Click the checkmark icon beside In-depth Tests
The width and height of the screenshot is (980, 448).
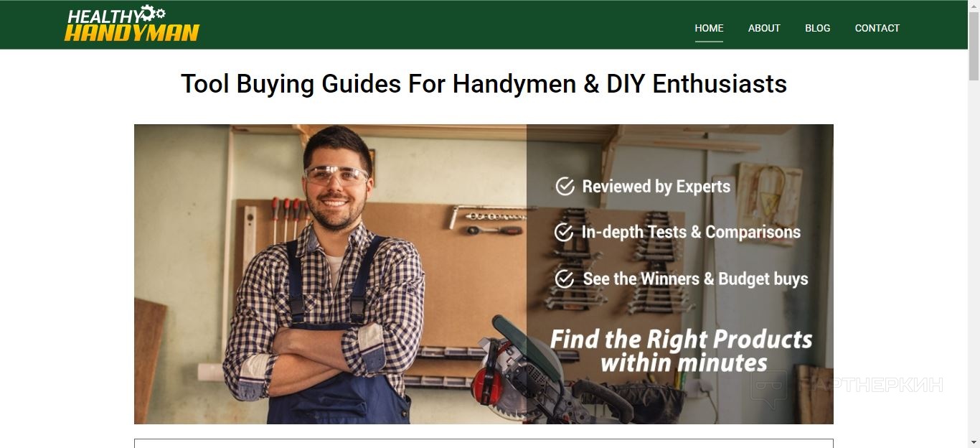[564, 233]
